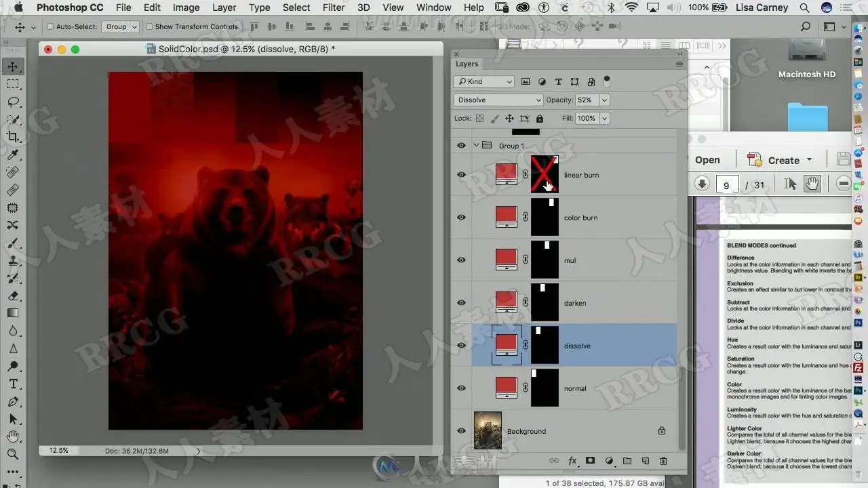Select the Eraser tool
Image resolution: width=868 pixels, height=488 pixels.
pos(13,296)
